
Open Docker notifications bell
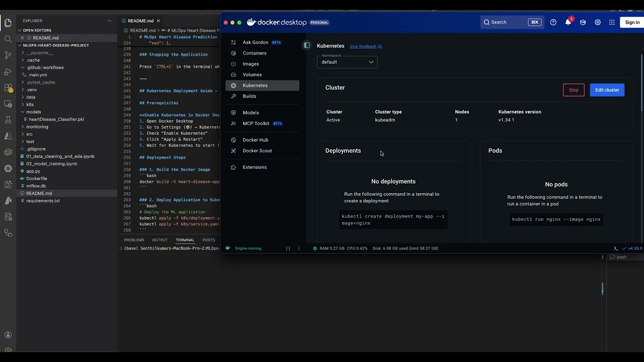click(x=568, y=22)
